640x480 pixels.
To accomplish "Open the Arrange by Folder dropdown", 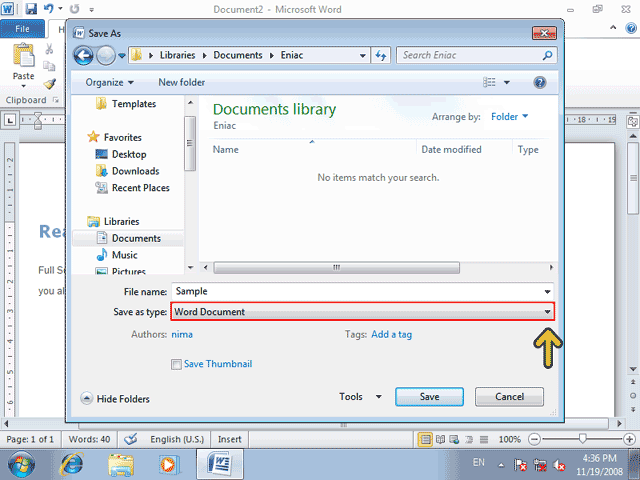I will (x=509, y=117).
